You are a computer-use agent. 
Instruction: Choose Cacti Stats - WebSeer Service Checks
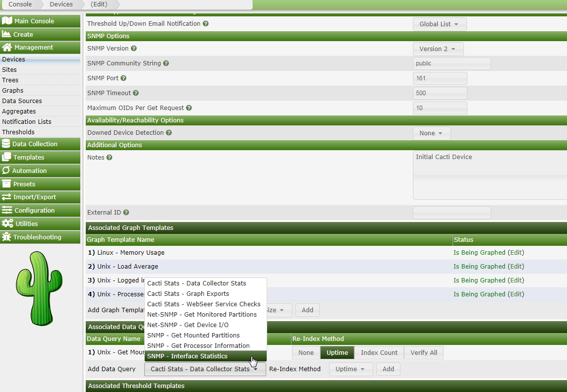[x=205, y=304]
